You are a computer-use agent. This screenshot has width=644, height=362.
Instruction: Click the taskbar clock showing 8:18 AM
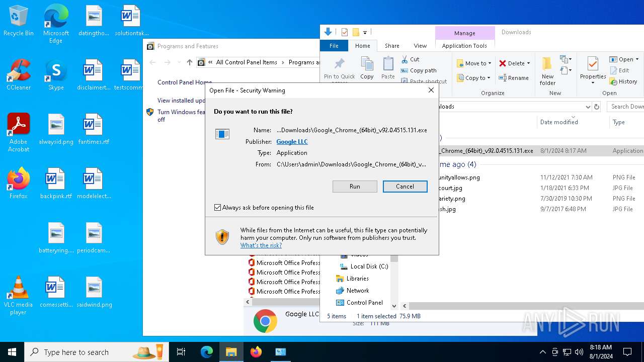coord(600,352)
